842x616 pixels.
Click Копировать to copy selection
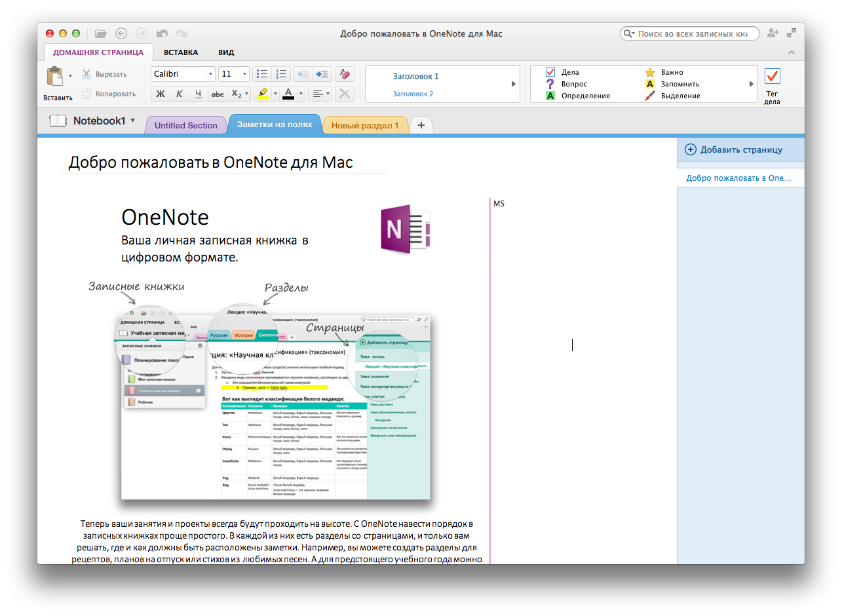(x=108, y=94)
